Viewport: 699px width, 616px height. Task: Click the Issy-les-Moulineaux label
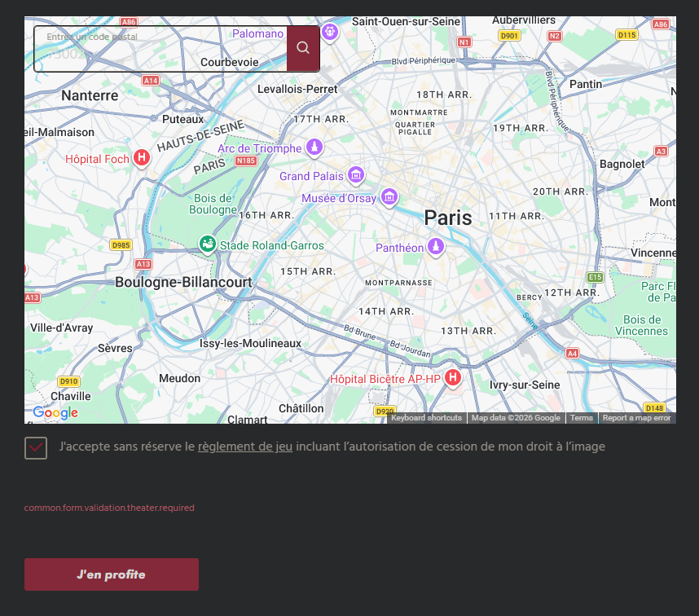pos(250,343)
